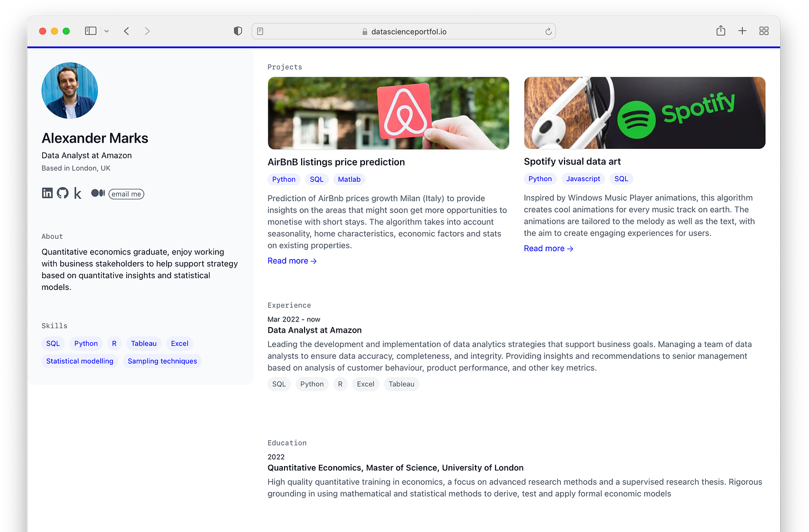Click the SQL skill tag in Skills
The height and width of the screenshot is (532, 809).
pyautogui.click(x=53, y=344)
